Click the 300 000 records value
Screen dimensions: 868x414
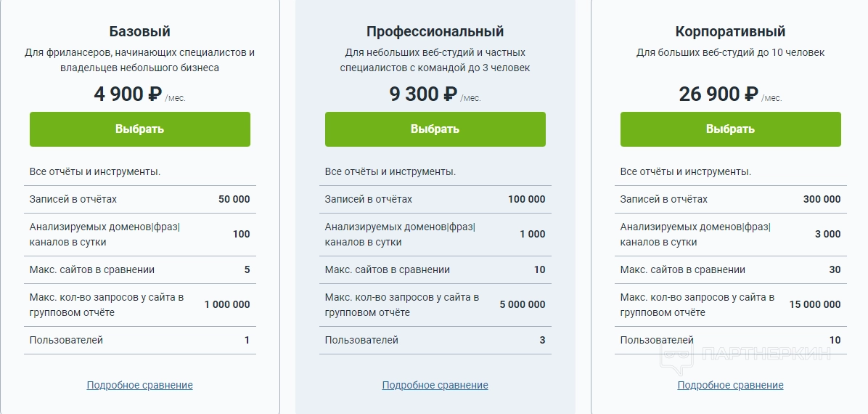pyautogui.click(x=822, y=199)
